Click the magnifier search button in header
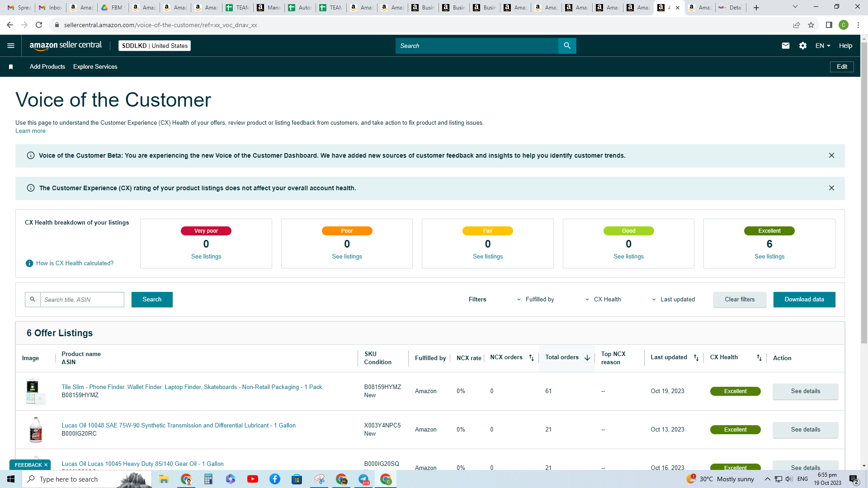This screenshot has width=868, height=488. 567,46
